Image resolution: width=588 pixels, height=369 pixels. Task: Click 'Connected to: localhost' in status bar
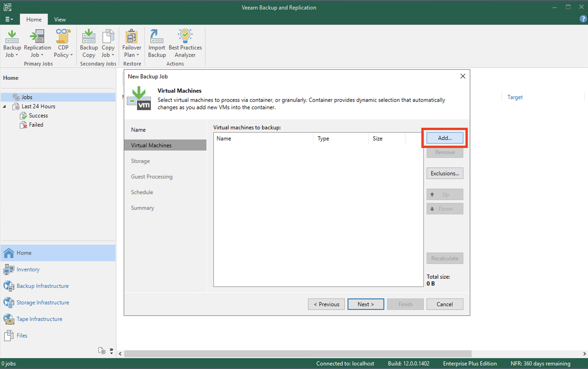pos(345,363)
